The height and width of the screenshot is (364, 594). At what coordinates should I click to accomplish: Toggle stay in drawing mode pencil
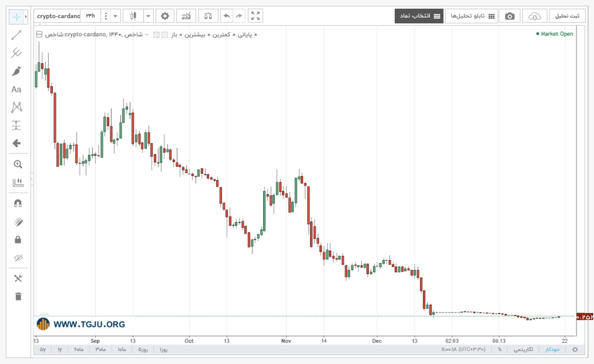pyautogui.click(x=18, y=221)
